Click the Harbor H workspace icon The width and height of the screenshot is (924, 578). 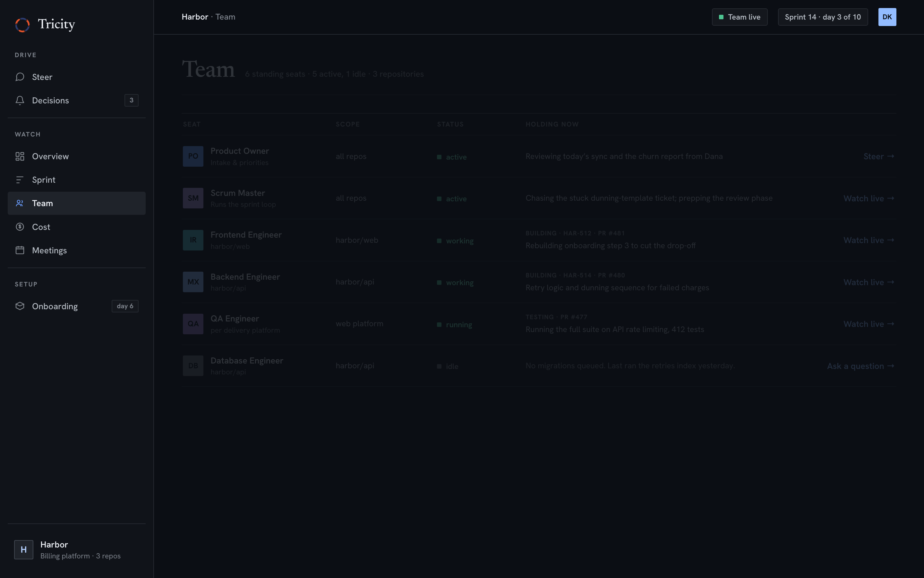coord(24,550)
